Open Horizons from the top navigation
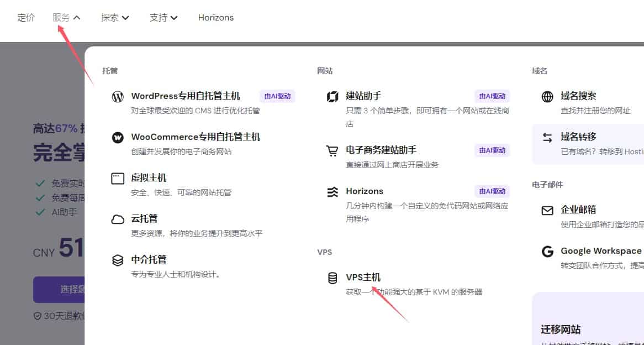This screenshot has width=644, height=345. (215, 18)
